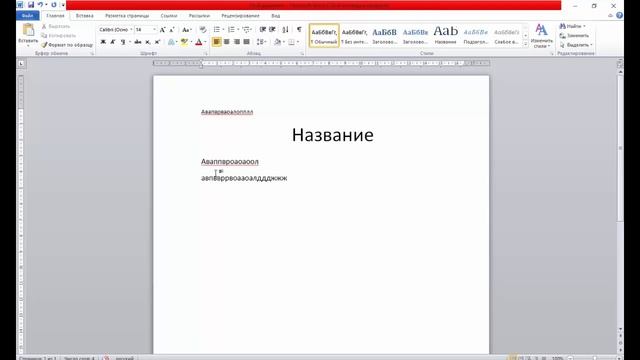
Task: Apply the first Заголовок heading style
Action: point(384,36)
